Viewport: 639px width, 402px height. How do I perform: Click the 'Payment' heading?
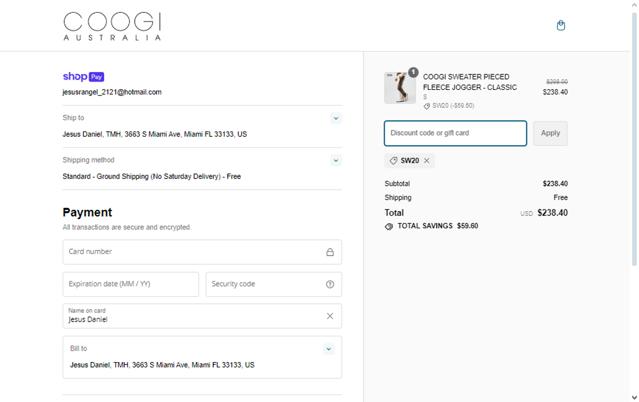(87, 212)
